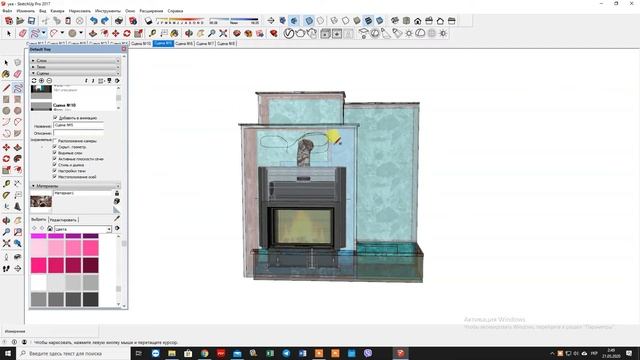Toggle the 'Стиль и дымка' checkbox
The image size is (640, 360).
[x=55, y=165]
